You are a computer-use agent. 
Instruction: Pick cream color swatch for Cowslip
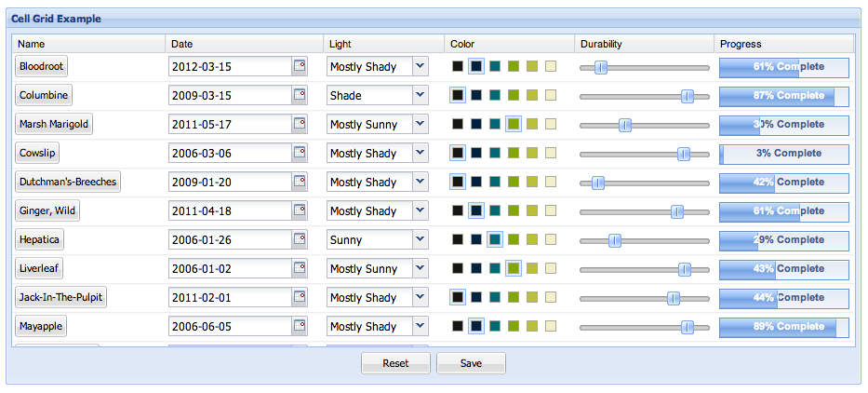click(x=551, y=153)
